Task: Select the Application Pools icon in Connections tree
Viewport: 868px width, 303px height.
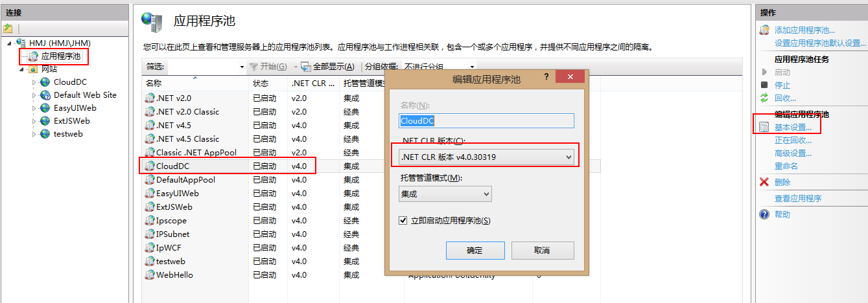Action: (33, 57)
